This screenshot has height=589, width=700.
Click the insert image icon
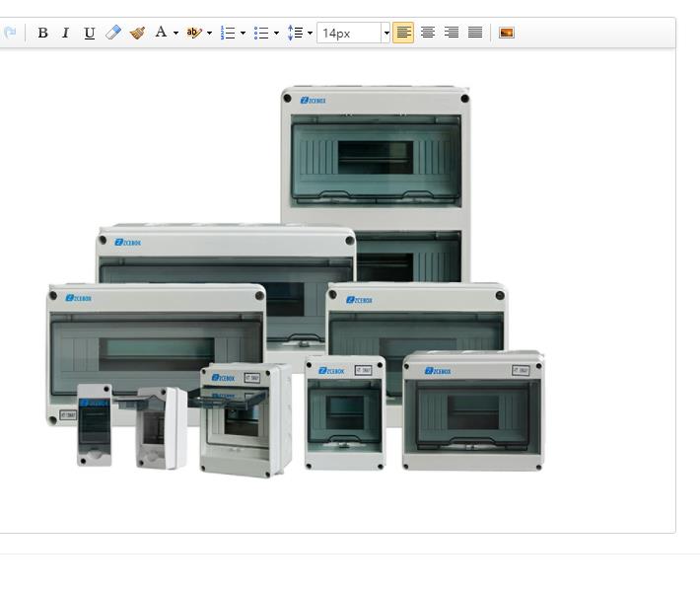point(507,33)
